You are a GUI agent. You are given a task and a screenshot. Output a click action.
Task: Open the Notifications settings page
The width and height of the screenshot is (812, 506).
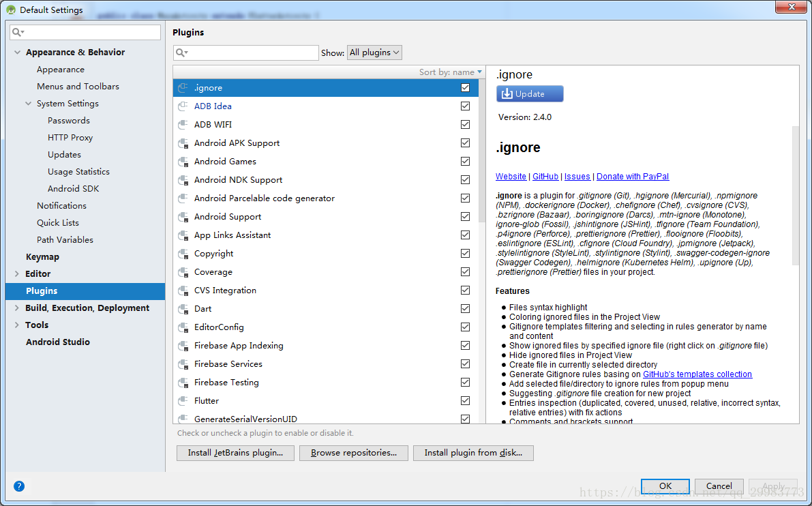coord(61,206)
